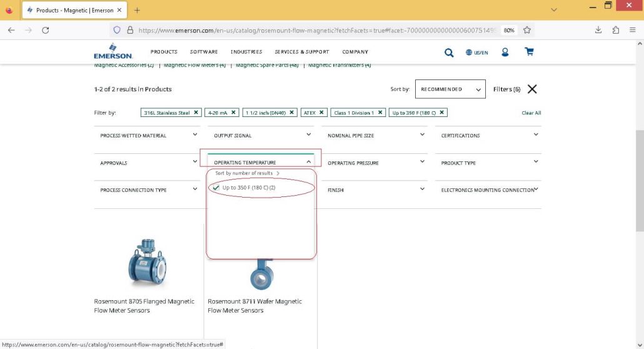Click the scrollbar up arrow

pos(640,44)
